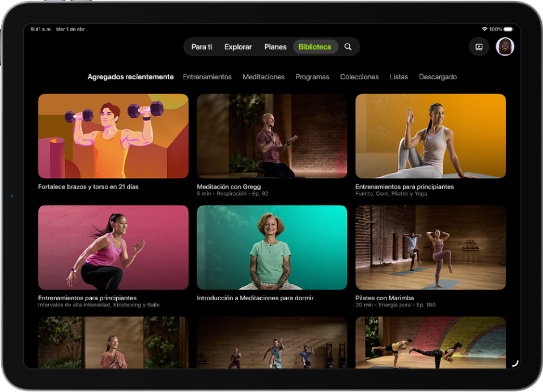543x392 pixels.
Task: Open the 'Pilates con Marimba' workout
Action: (x=430, y=248)
